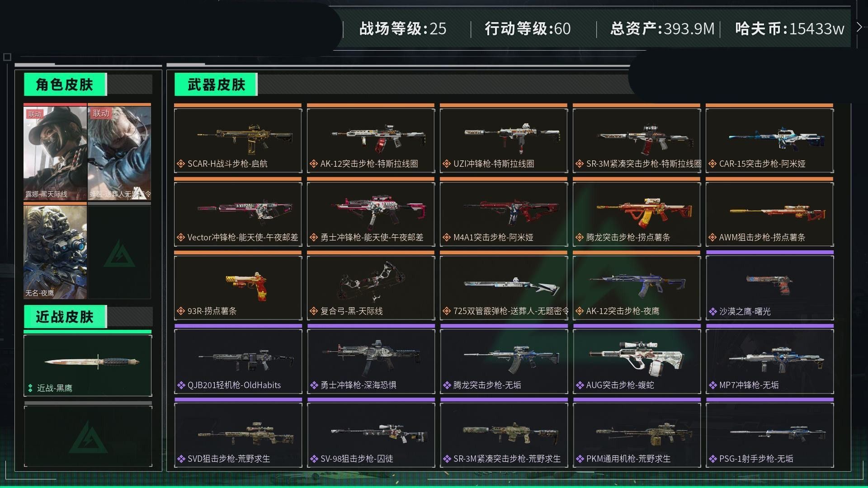
Task: Choose the Vector冲锋枪-能天使-午夜邮差 skin
Action: pos(238,214)
